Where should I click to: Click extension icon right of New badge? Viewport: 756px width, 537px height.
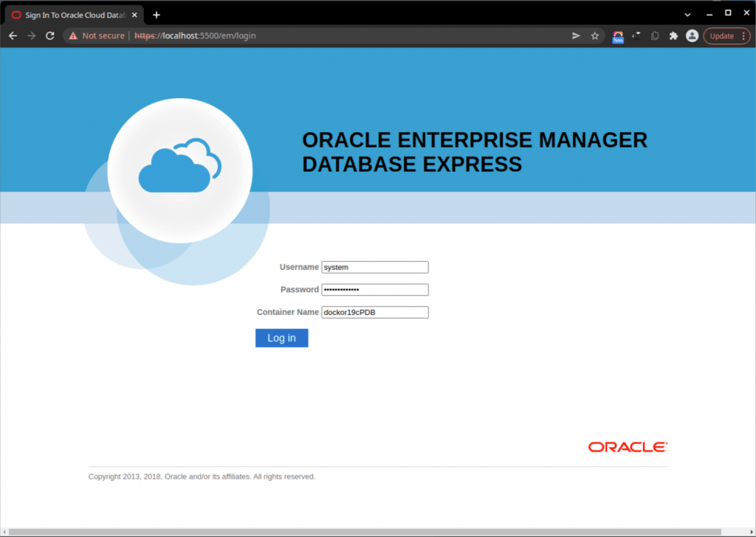(636, 35)
